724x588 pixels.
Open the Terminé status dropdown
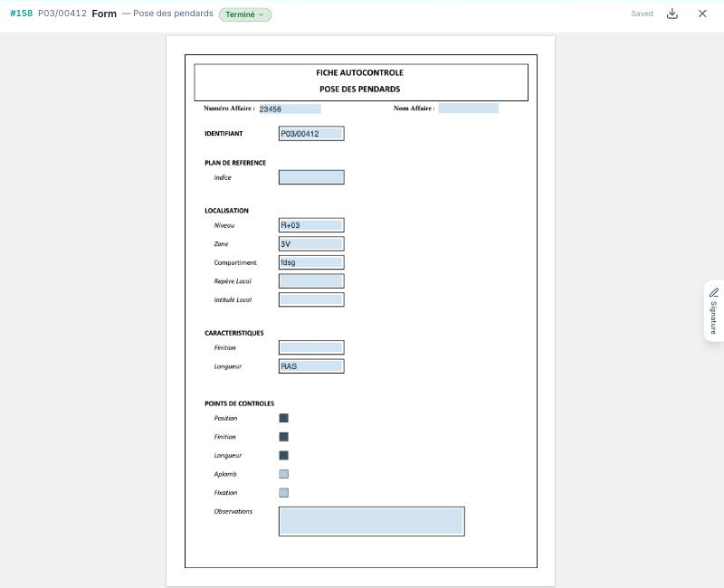click(x=244, y=14)
